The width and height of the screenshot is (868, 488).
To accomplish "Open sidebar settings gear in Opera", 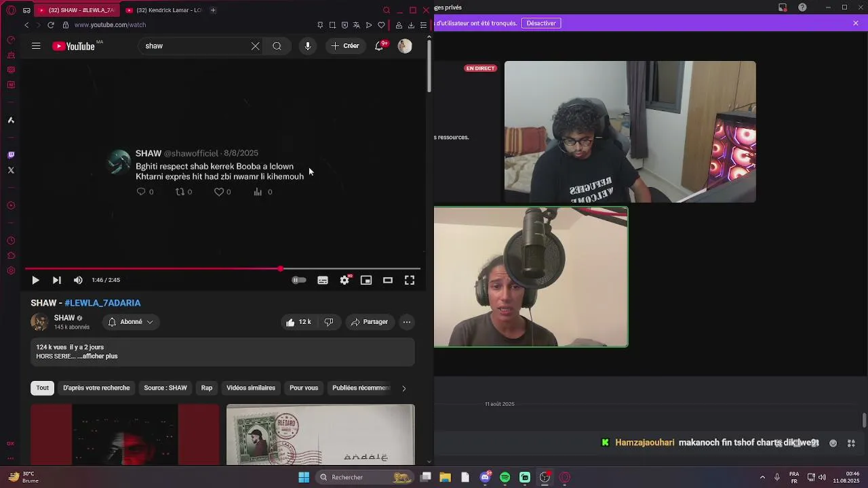I will [x=11, y=271].
